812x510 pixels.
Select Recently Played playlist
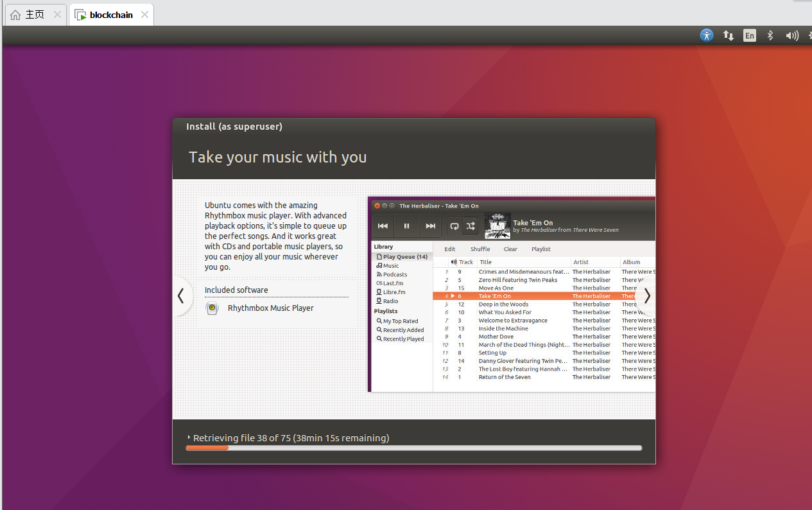[400, 339]
